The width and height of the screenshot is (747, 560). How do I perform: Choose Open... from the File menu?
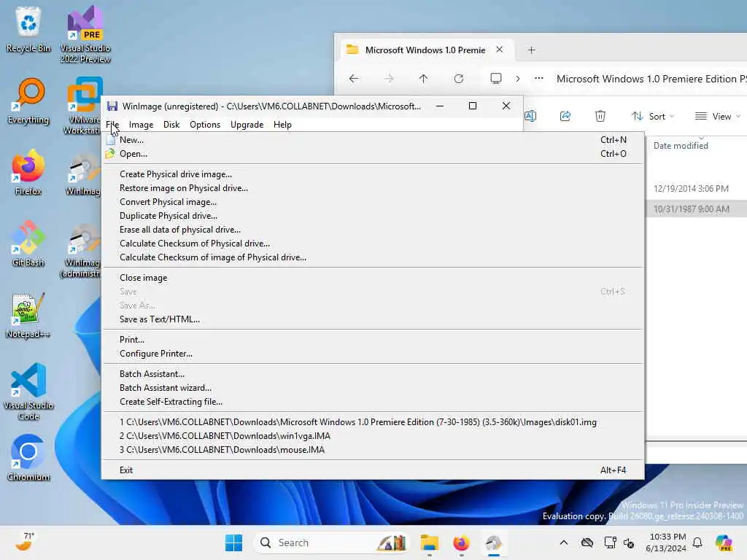click(x=373, y=154)
